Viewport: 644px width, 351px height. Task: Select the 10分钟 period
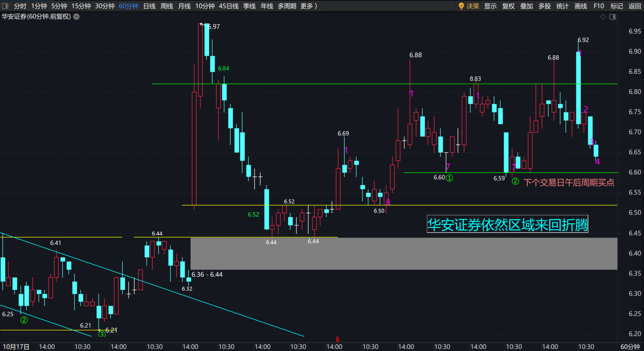[205, 6]
